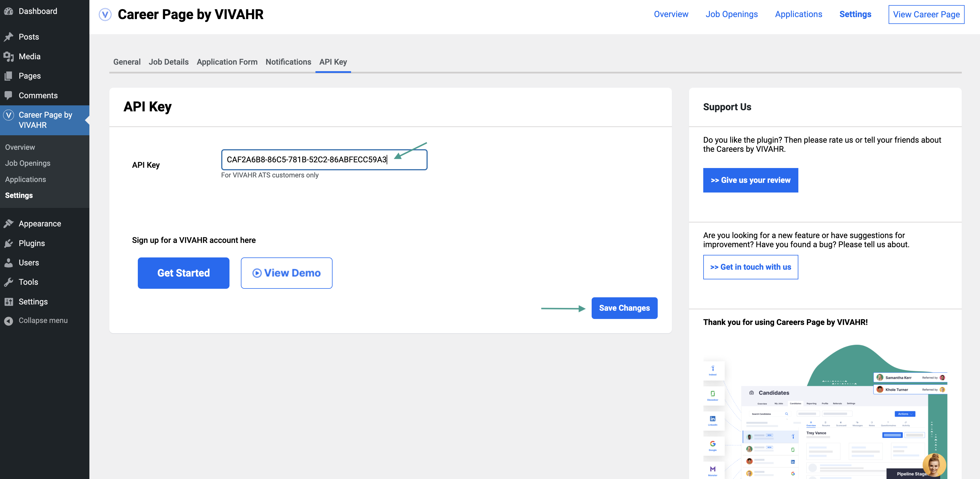Open Job Openings in top navigation
Screen dimensions: 980x479
tap(731, 15)
